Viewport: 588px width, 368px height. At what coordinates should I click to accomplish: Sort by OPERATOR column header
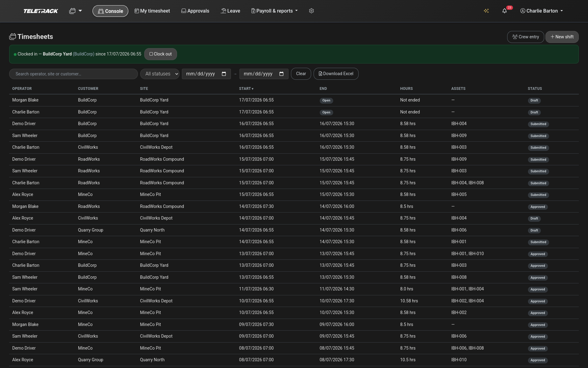[22, 89]
